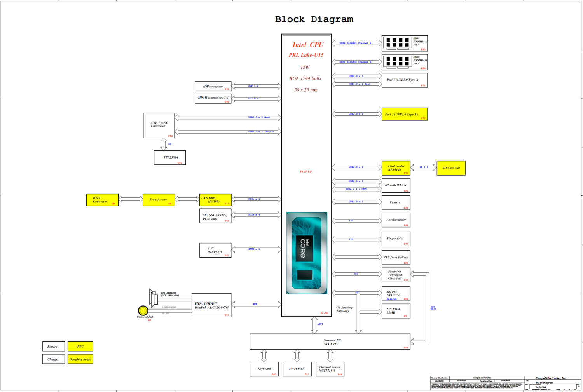Click the "15W" power rating text
583x392 pixels.
305,67
